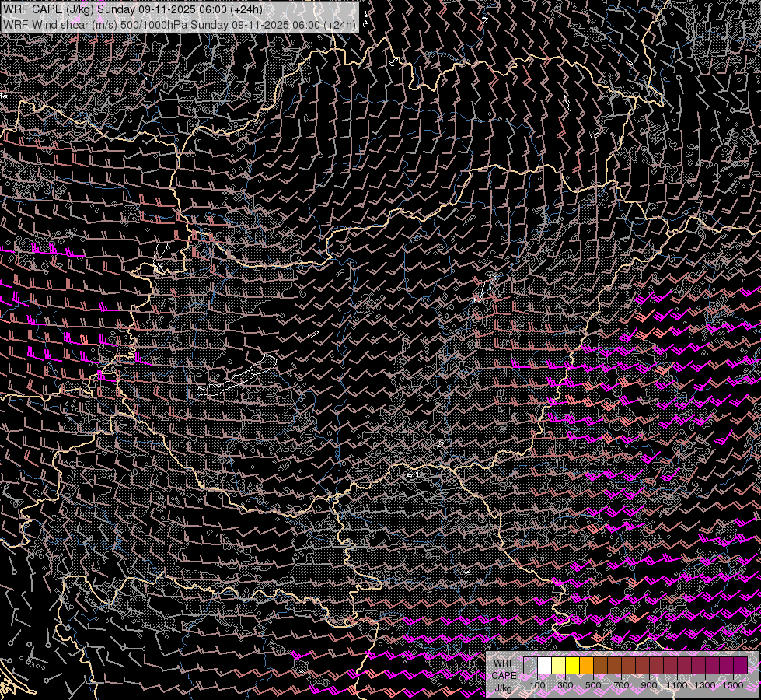
Task: Select the "WRF CAPE (J/kg)" title line
Action: [133, 9]
